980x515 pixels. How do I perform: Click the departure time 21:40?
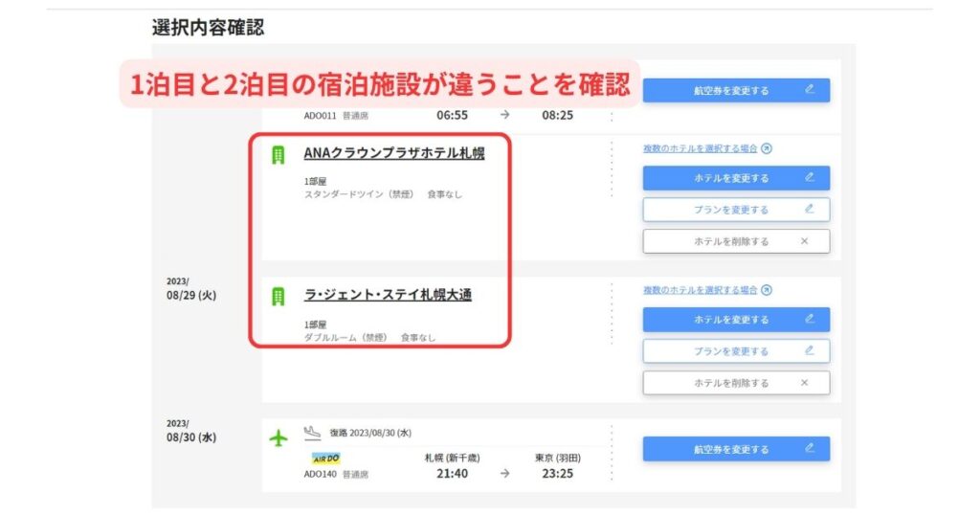tap(452, 474)
